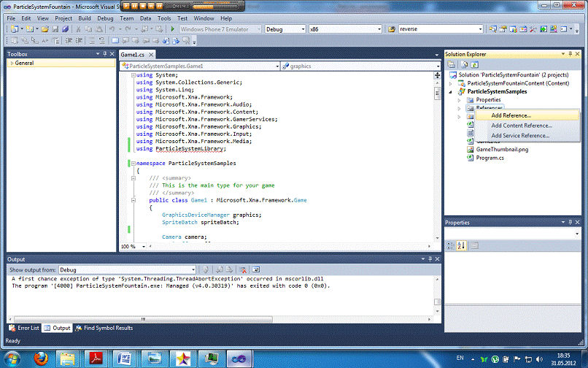Open Firefox from the Windows taskbar

pyautogui.click(x=41, y=357)
